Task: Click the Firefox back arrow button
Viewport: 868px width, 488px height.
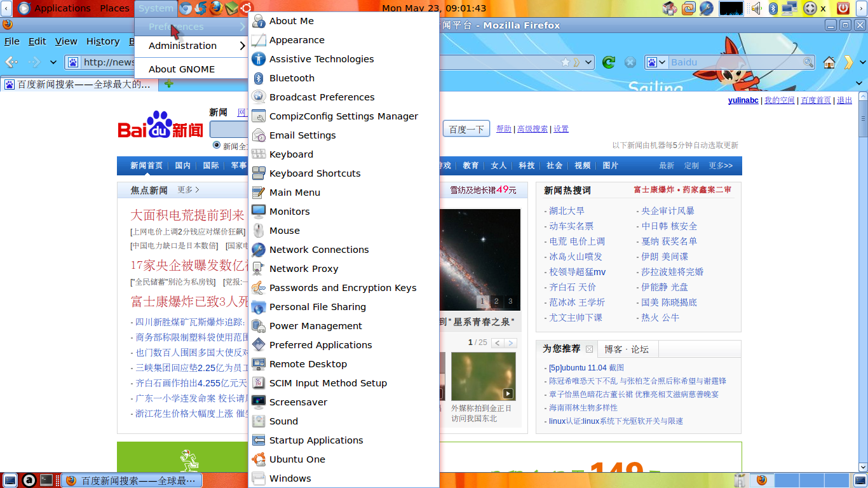Action: (11, 62)
